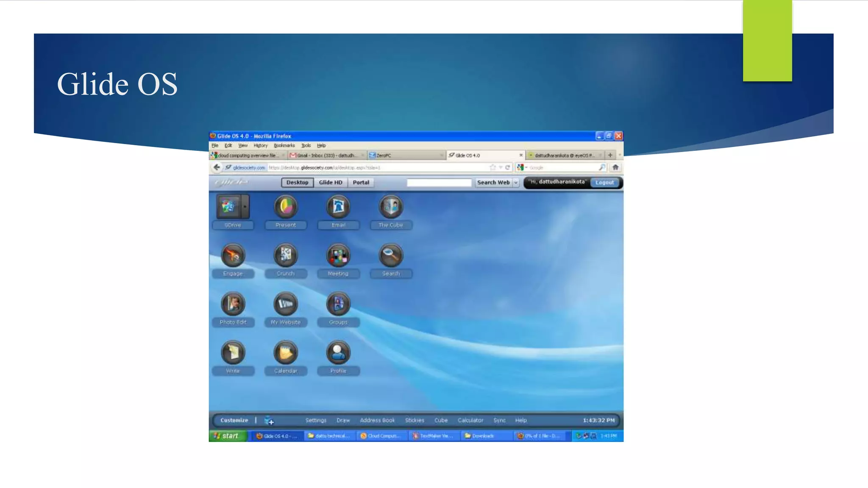Open Address Book from the dock
Viewport: 868px width, 488px height.
[x=377, y=420]
